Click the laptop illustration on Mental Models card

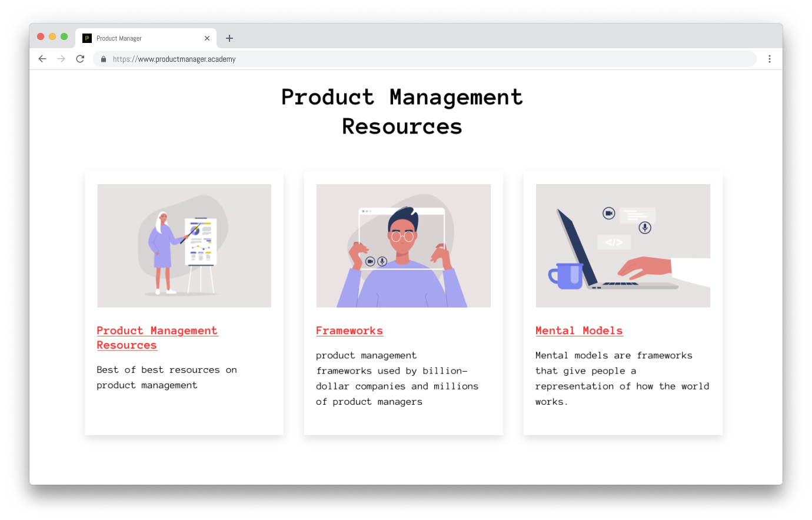click(x=623, y=245)
